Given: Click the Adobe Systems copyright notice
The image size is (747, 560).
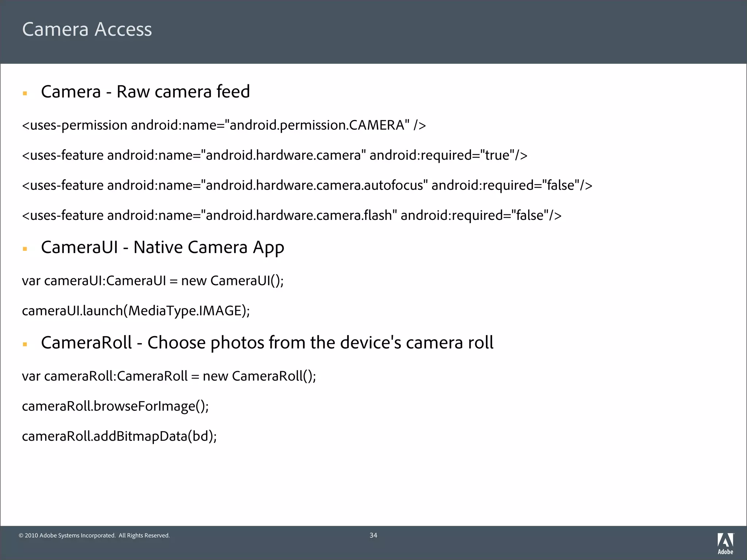Looking at the screenshot, I should (x=94, y=536).
